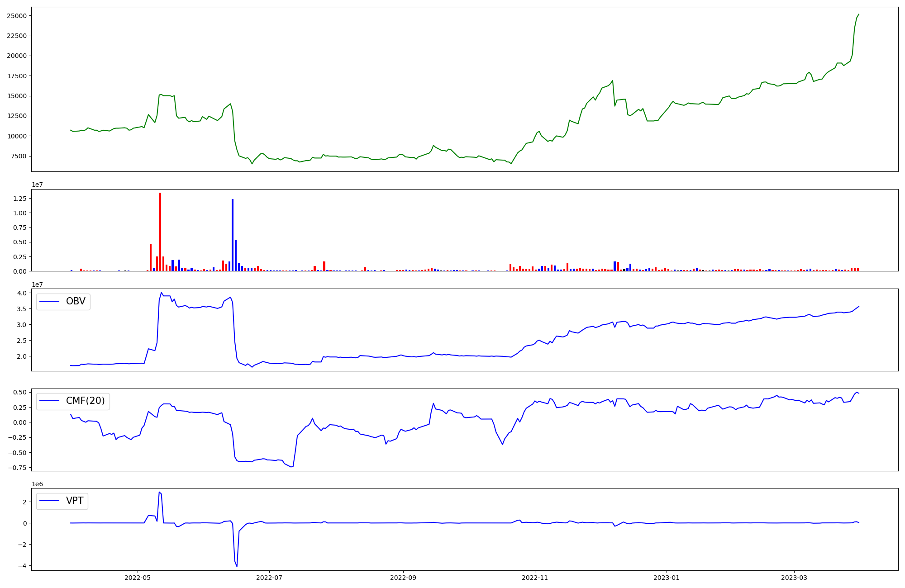Click the OBV legend label
This screenshot has height=588, width=905.
tap(75, 302)
